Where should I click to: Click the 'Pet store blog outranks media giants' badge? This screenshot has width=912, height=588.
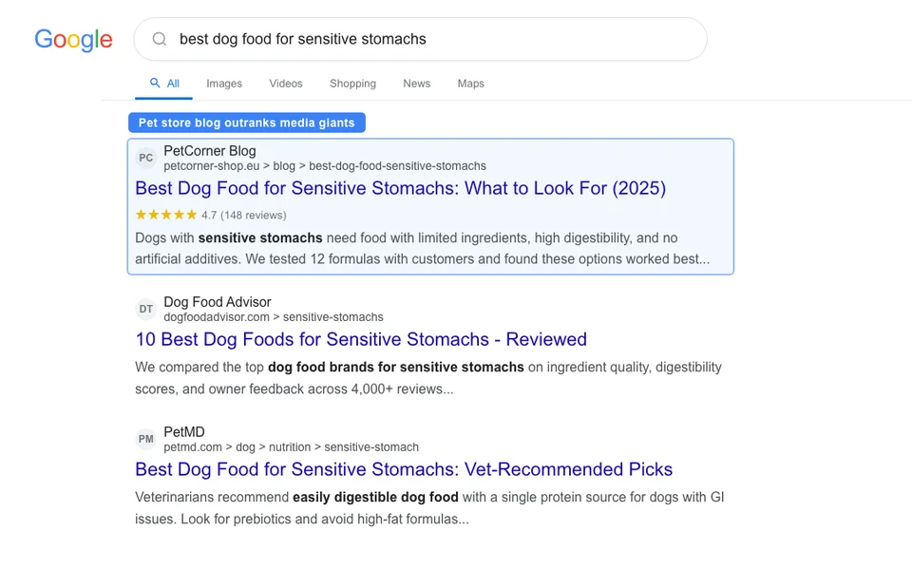[246, 123]
